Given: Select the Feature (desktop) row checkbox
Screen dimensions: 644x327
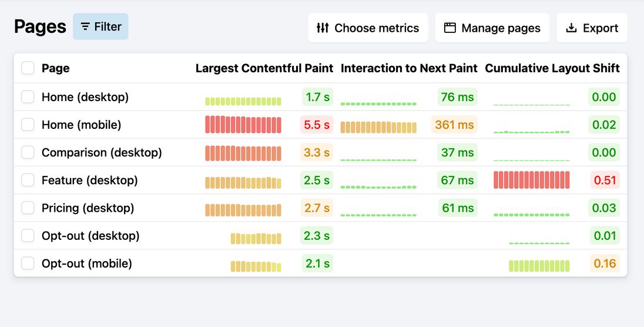Looking at the screenshot, I should [x=28, y=180].
